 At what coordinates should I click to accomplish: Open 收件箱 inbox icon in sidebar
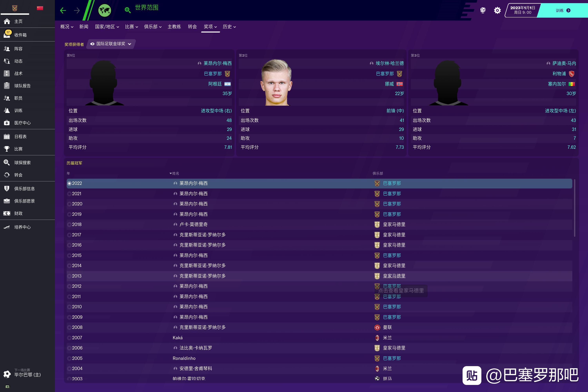[x=7, y=35]
